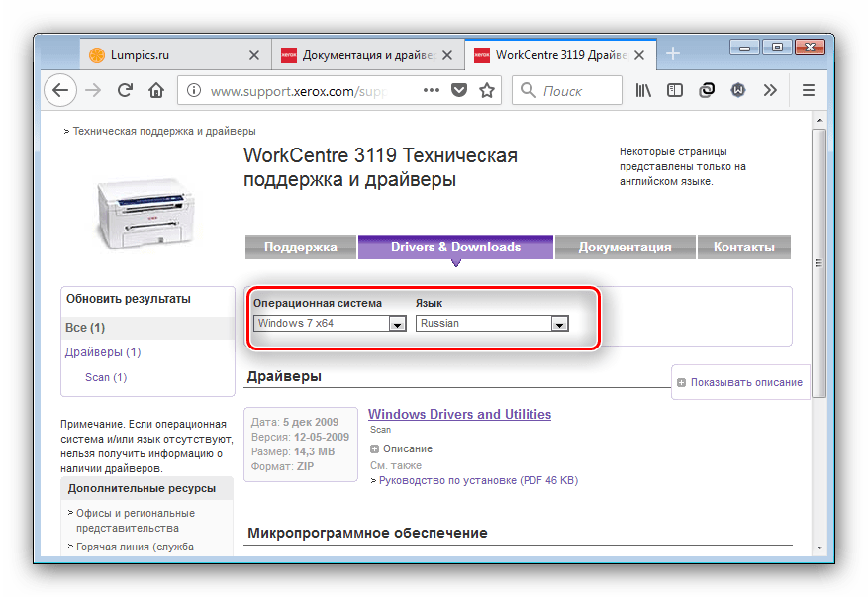Click the browser back arrow button
The height and width of the screenshot is (597, 868).
point(60,90)
